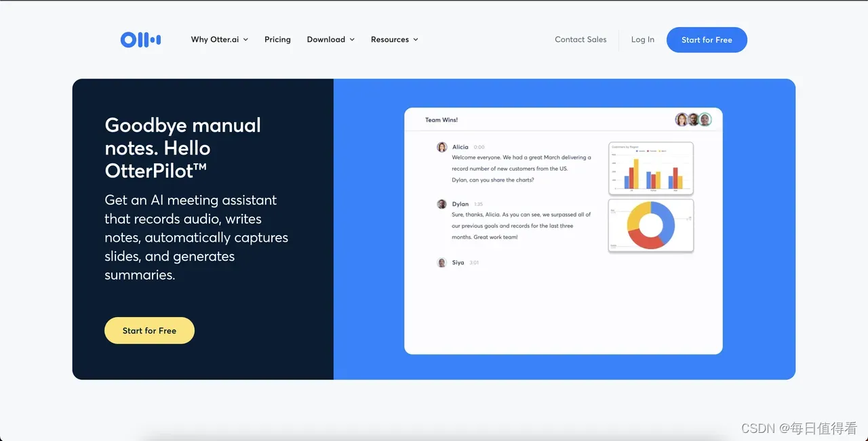Click the 1:35 timestamp beside Dylan
This screenshot has height=441, width=868.
[478, 204]
